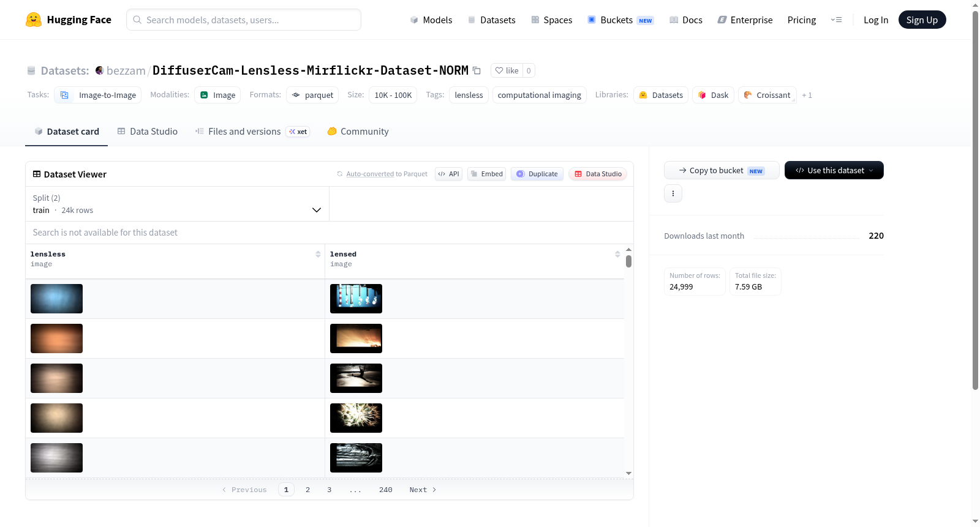Select the Image modality tag

tap(217, 95)
